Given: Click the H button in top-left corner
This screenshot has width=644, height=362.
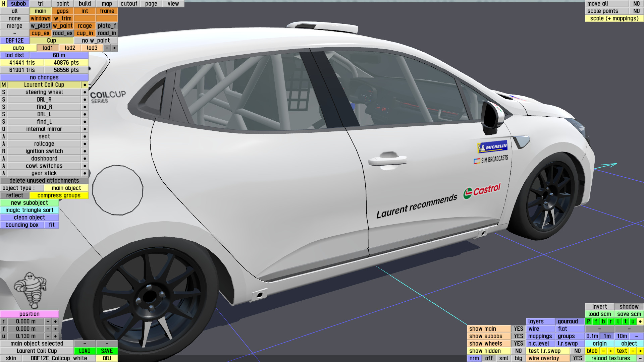Looking at the screenshot, I should tap(4, 4).
